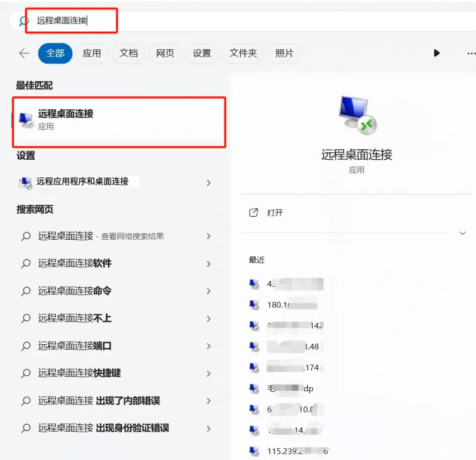Open suggestion 远程桌面连接命令
476x460 pixels.
tap(115, 291)
